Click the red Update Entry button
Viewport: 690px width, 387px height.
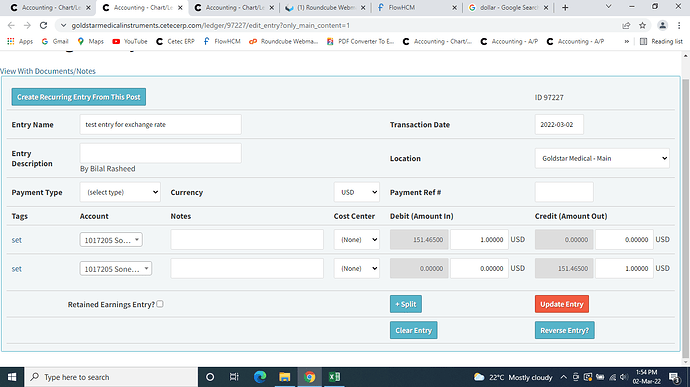[x=562, y=304]
